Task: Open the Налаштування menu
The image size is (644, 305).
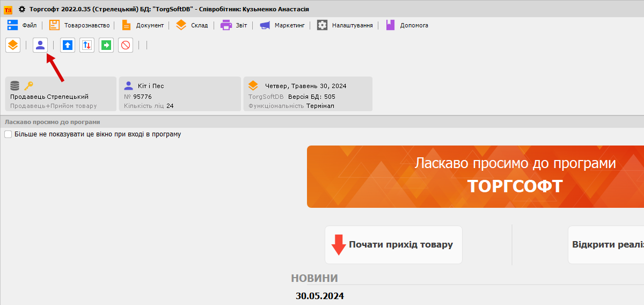Action: (345, 25)
